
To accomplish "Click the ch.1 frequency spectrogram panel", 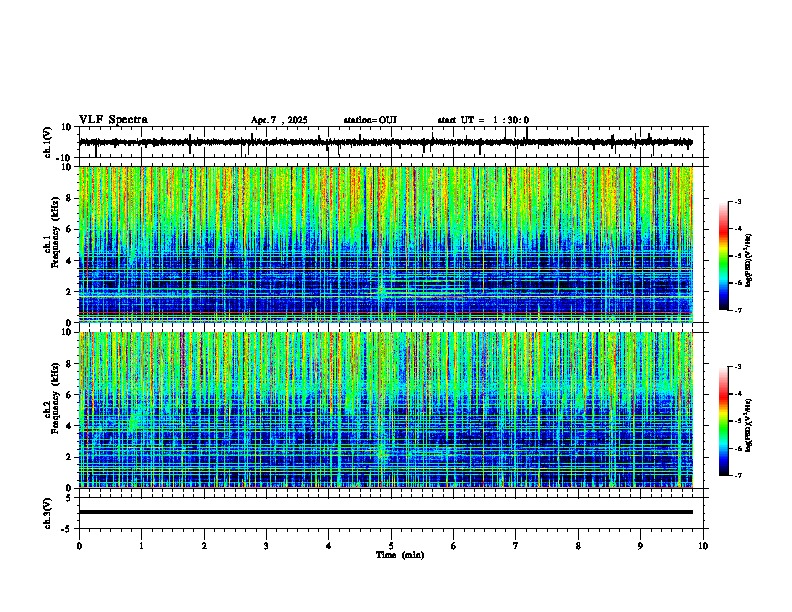I will (x=386, y=244).
